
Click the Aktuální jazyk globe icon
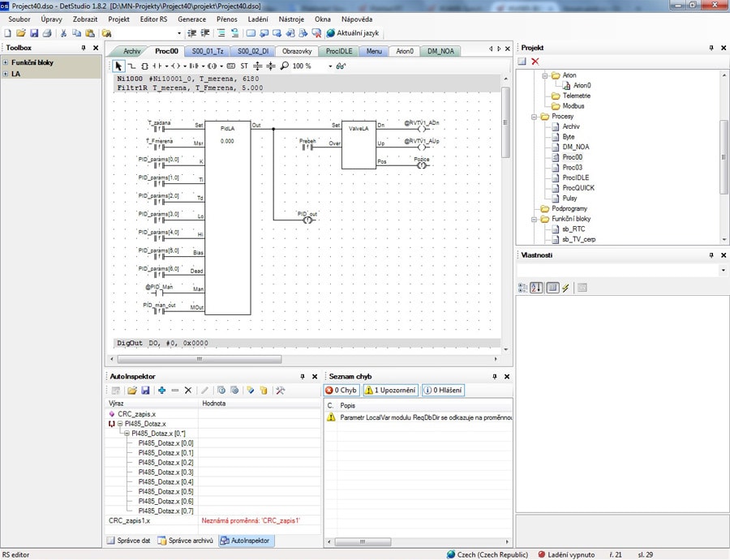(331, 33)
